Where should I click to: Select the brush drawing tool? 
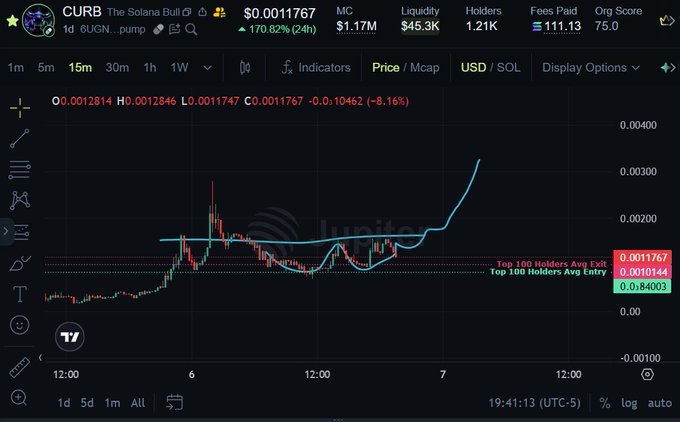[20, 263]
